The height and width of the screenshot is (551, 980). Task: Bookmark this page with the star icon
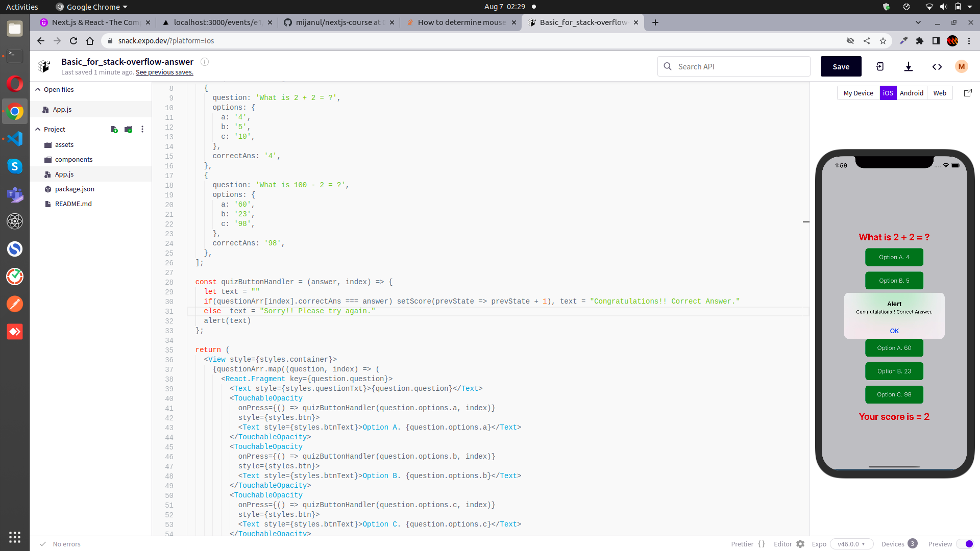click(883, 41)
